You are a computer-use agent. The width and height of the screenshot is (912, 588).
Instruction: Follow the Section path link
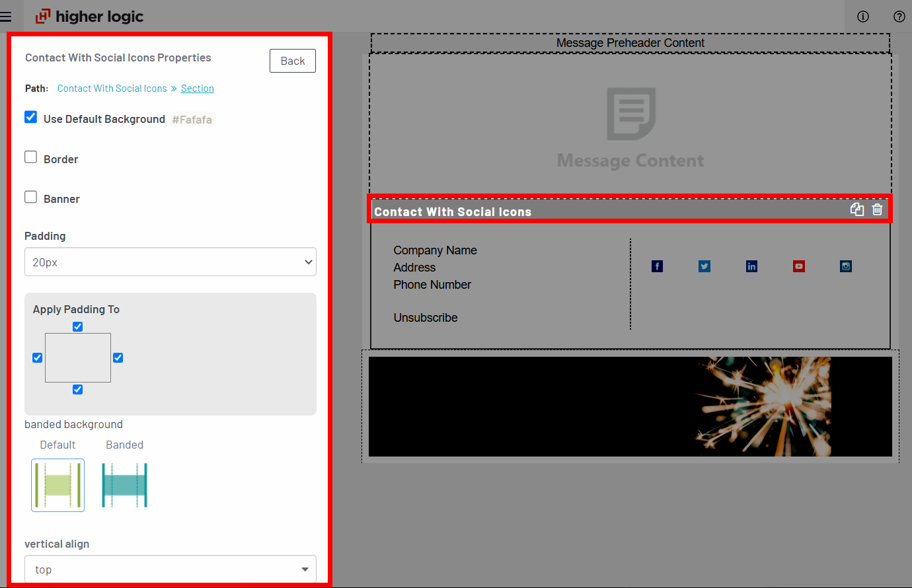[197, 89]
